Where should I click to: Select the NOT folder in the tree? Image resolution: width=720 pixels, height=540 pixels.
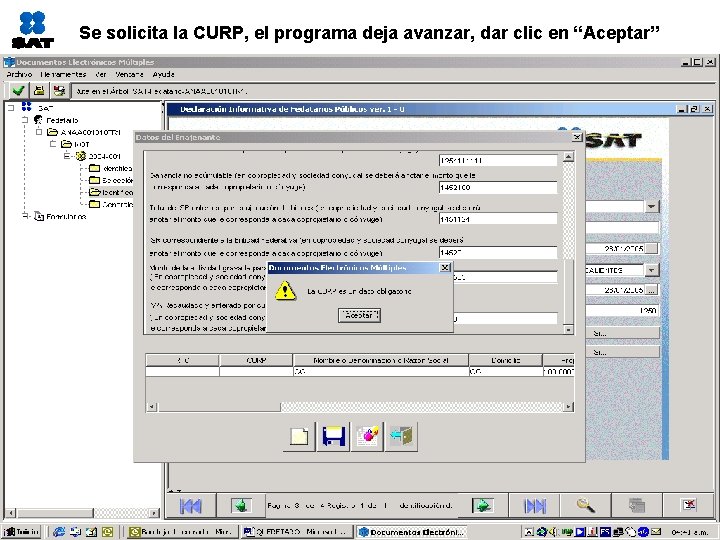point(67,144)
